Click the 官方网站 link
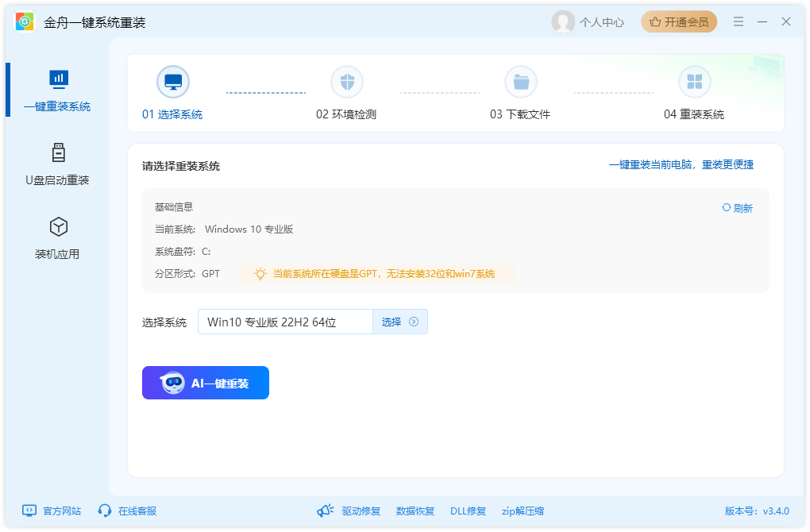 click(50, 511)
